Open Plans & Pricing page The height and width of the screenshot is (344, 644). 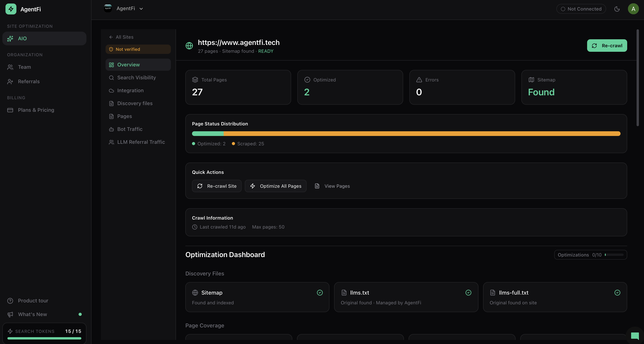pos(45,110)
